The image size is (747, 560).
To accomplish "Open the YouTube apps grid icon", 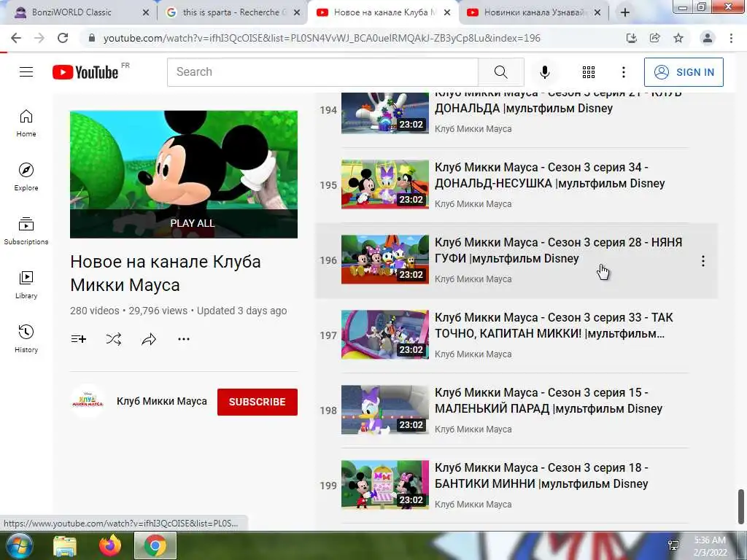I will pyautogui.click(x=589, y=72).
